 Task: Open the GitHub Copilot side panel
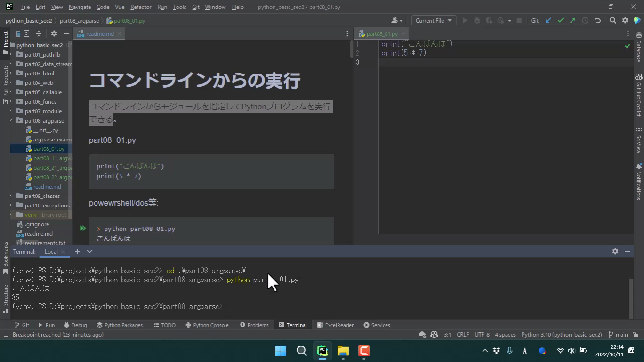pyautogui.click(x=639, y=95)
